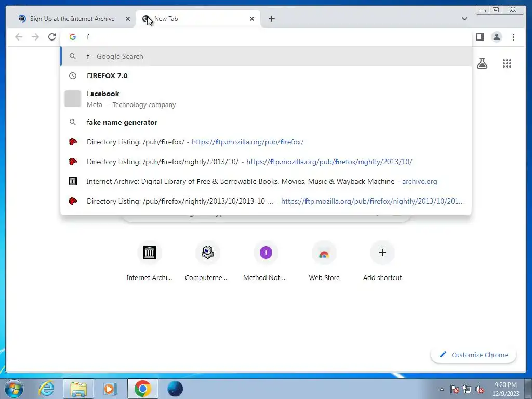Reload the current page

point(52,37)
